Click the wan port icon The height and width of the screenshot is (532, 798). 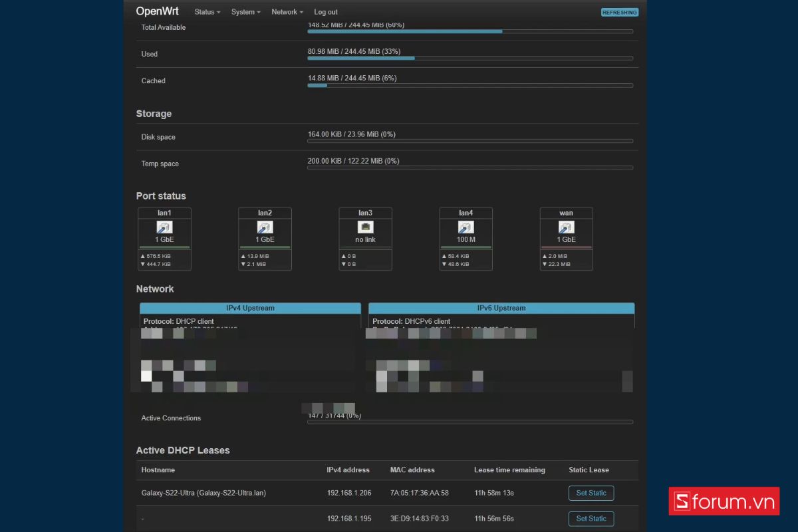pyautogui.click(x=566, y=227)
